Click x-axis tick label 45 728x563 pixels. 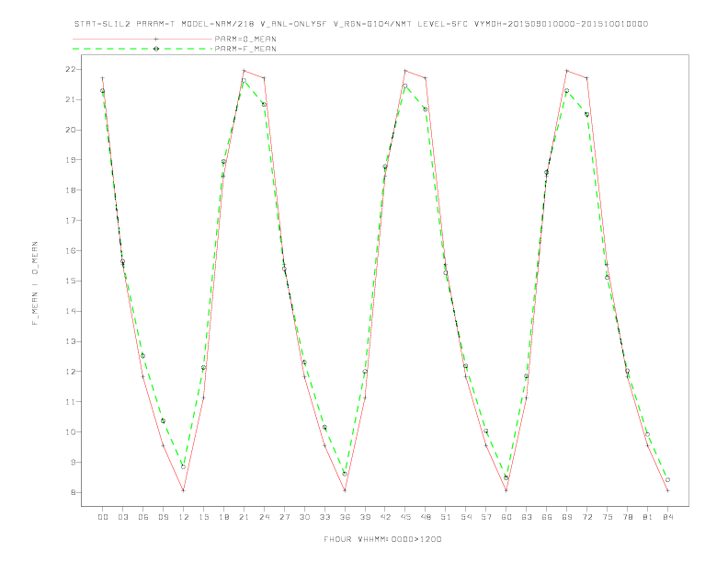(405, 517)
